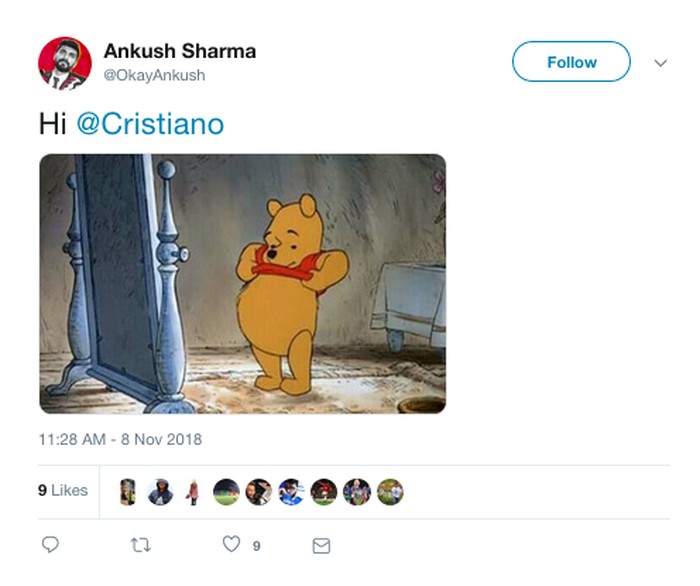
Task: Open the @Cristiano mention link
Action: [x=150, y=124]
